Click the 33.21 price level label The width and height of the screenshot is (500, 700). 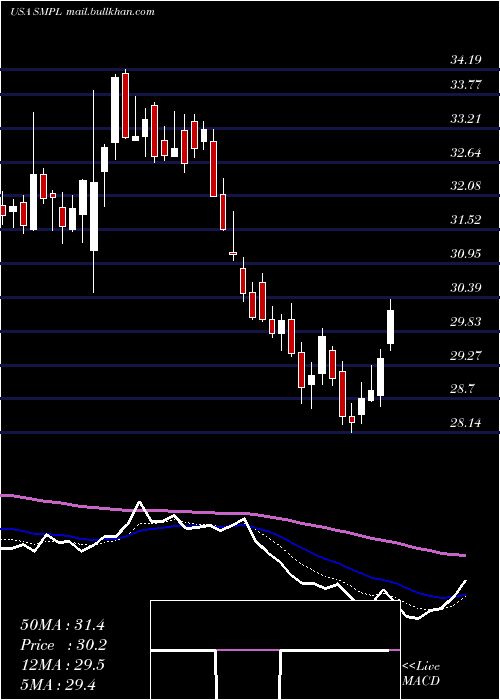click(x=466, y=119)
